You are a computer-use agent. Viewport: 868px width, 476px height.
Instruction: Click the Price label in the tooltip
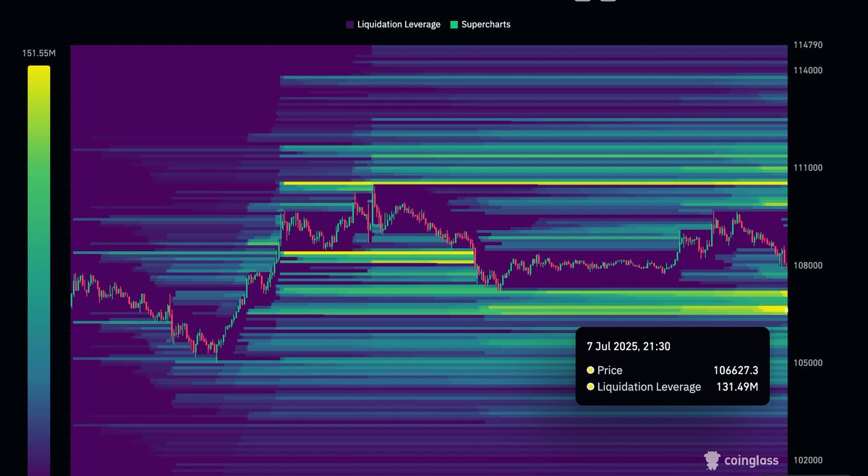(x=610, y=370)
